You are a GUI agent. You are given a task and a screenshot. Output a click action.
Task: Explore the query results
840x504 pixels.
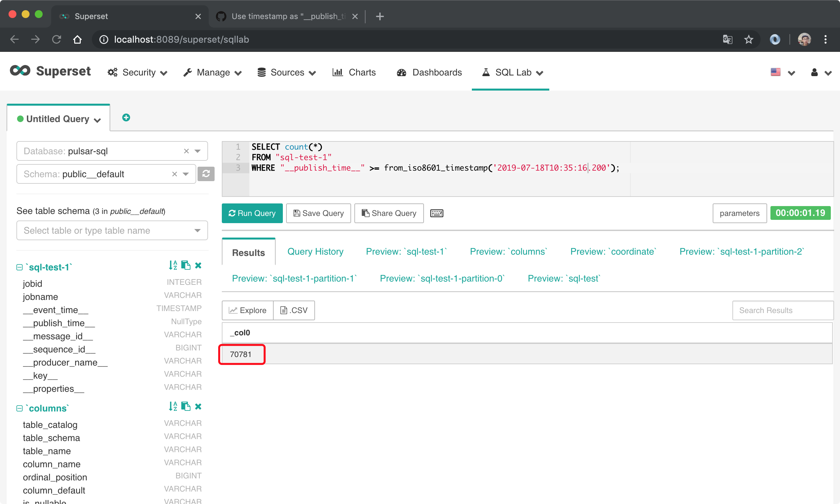pyautogui.click(x=247, y=310)
